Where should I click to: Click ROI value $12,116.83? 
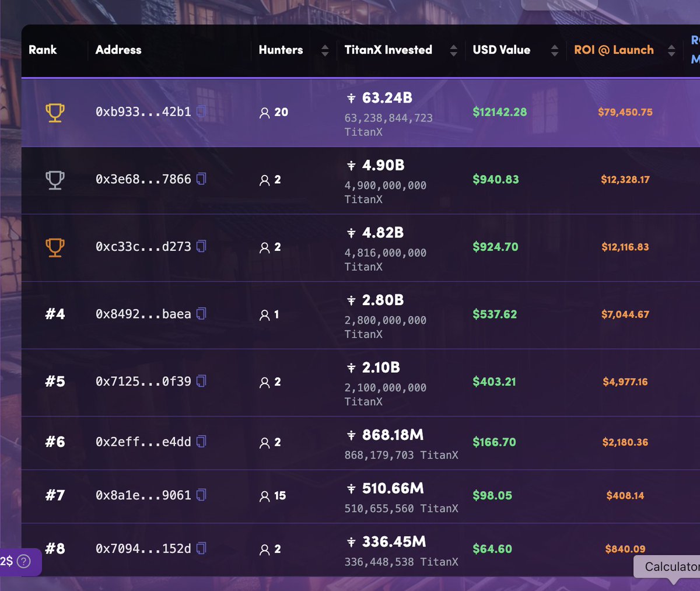click(x=625, y=247)
